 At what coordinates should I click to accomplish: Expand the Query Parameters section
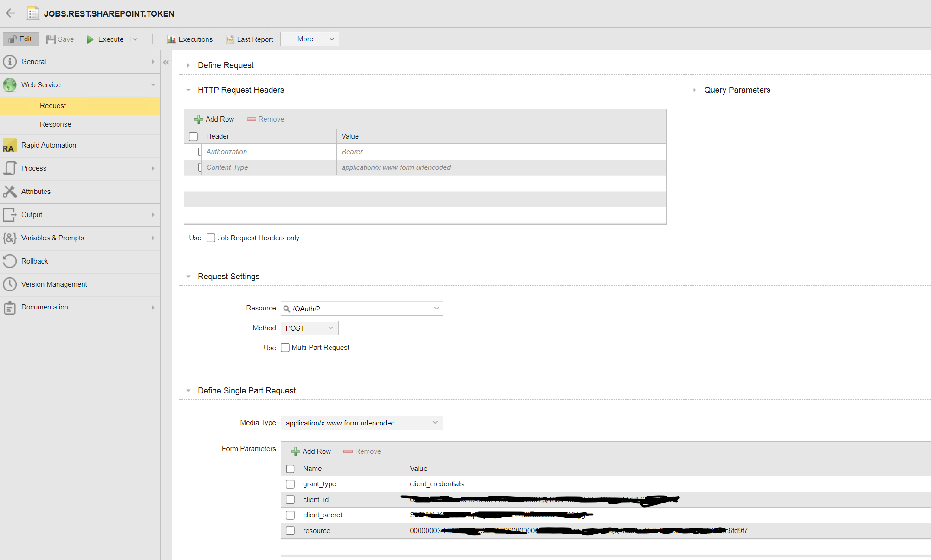point(695,90)
